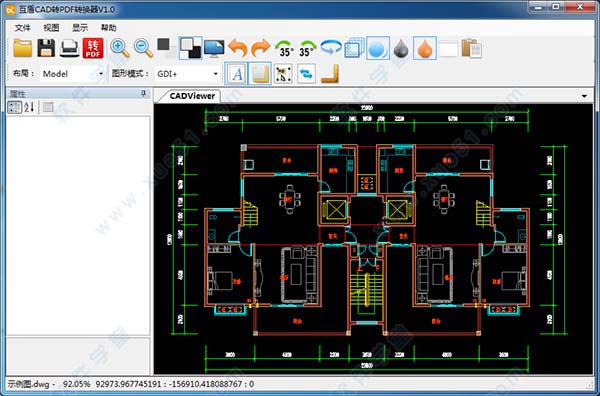The height and width of the screenshot is (396, 600).
Task: Zoom out with the minus magnifier
Action: click(x=143, y=48)
